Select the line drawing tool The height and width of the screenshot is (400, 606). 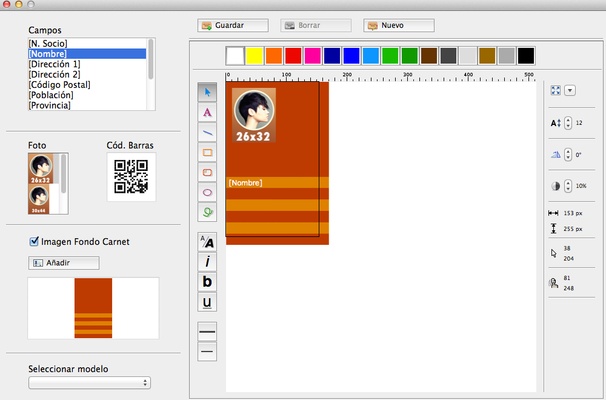[x=207, y=133]
